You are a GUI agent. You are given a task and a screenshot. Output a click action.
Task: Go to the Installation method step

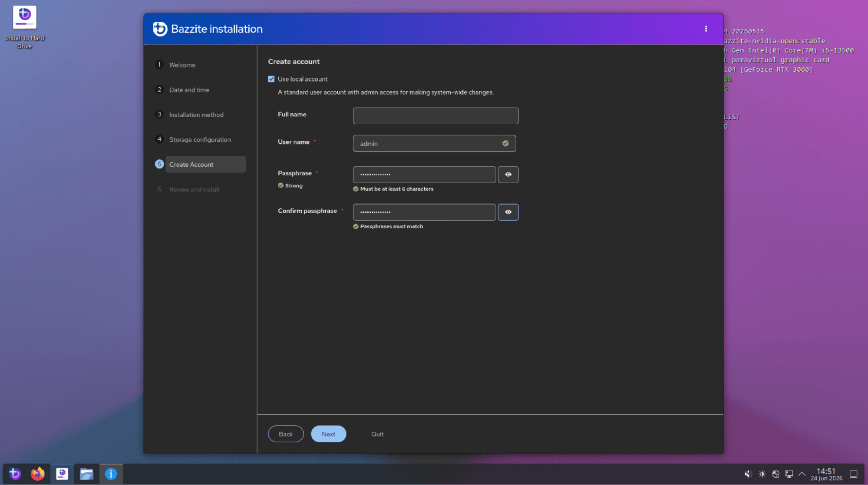196,115
